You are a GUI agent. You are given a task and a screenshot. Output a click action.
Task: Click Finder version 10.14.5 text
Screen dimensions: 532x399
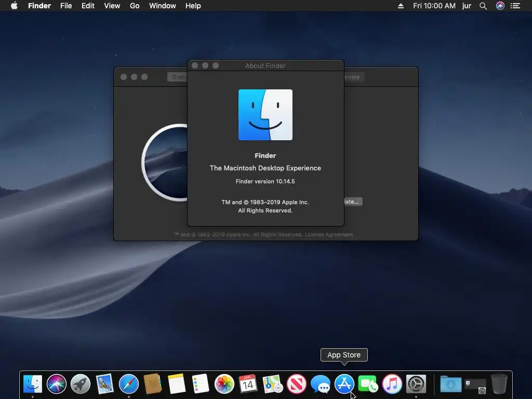click(x=265, y=181)
